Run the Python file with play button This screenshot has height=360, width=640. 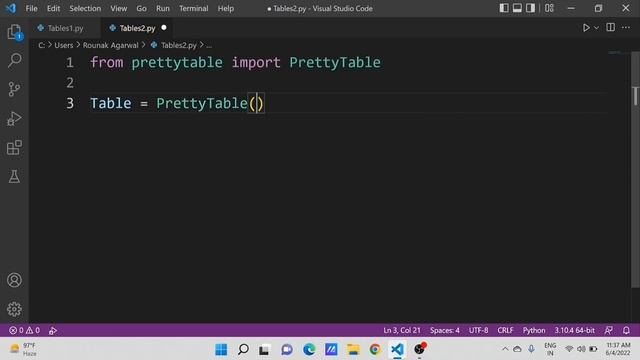(x=586, y=28)
